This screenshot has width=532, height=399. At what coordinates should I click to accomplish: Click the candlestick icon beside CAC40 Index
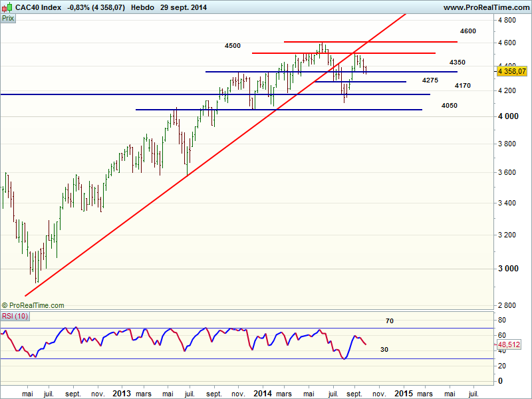point(7,7)
